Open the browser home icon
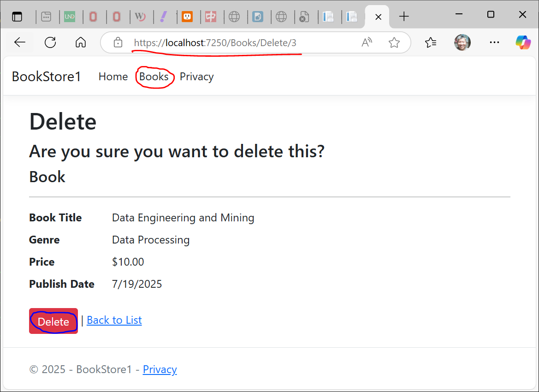This screenshot has height=392, width=539. pos(80,42)
